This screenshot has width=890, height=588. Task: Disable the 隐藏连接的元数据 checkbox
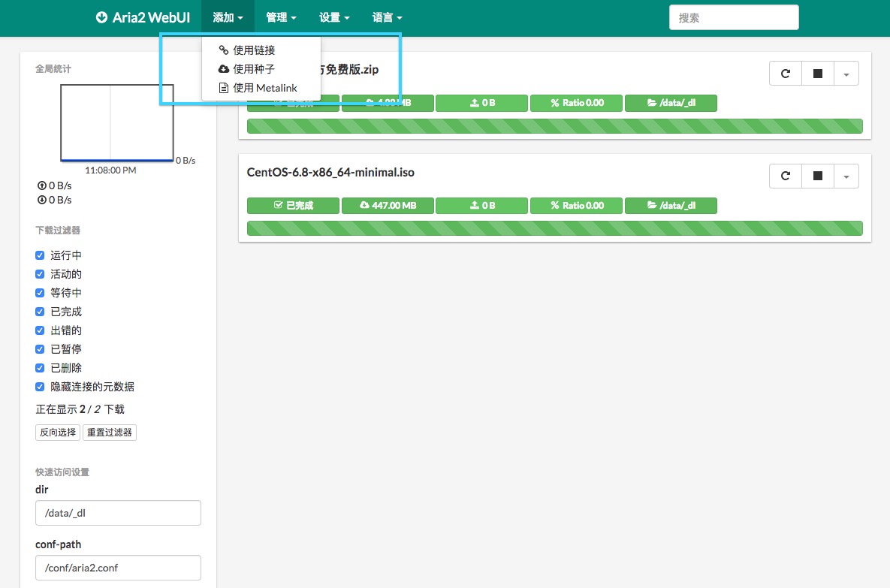tap(41, 387)
